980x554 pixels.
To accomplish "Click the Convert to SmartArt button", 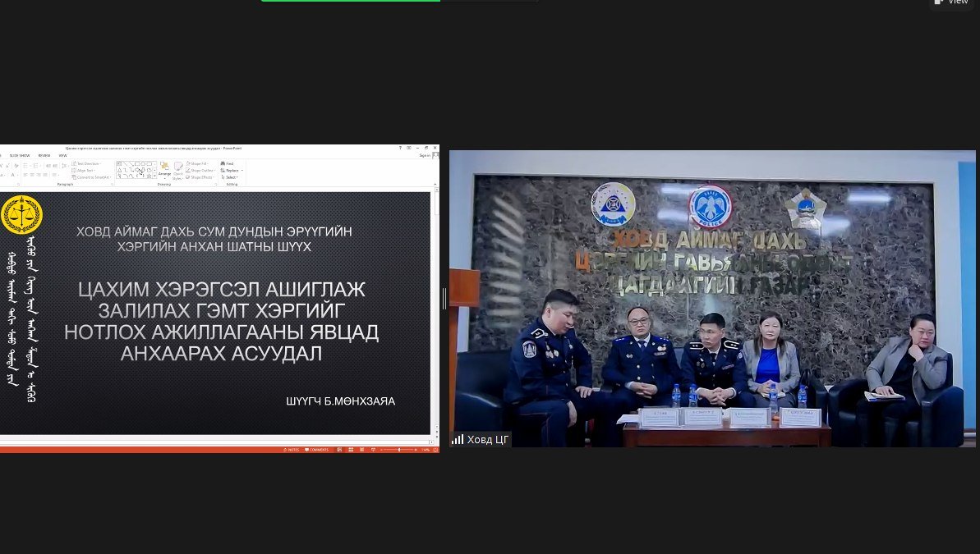I will 91,177.
